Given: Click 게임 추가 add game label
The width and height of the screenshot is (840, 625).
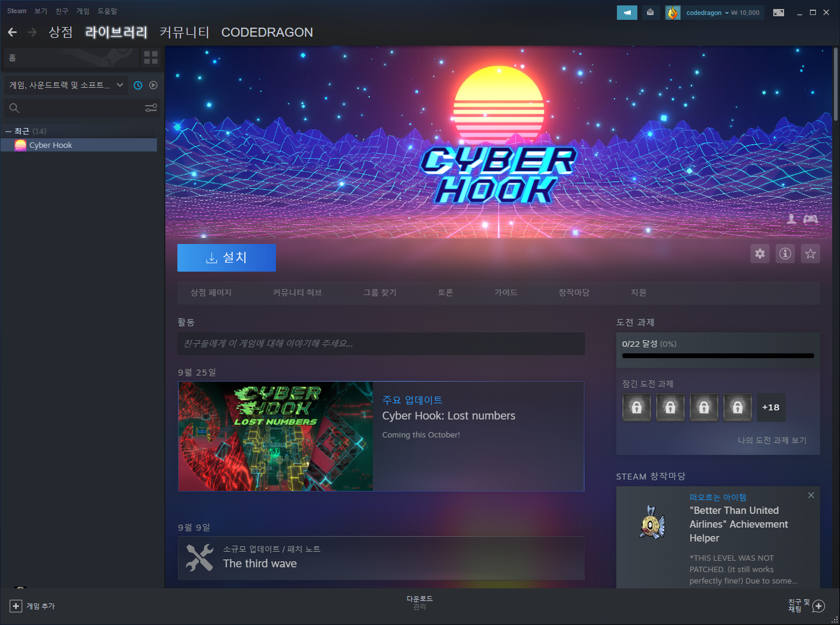Looking at the screenshot, I should (40, 606).
